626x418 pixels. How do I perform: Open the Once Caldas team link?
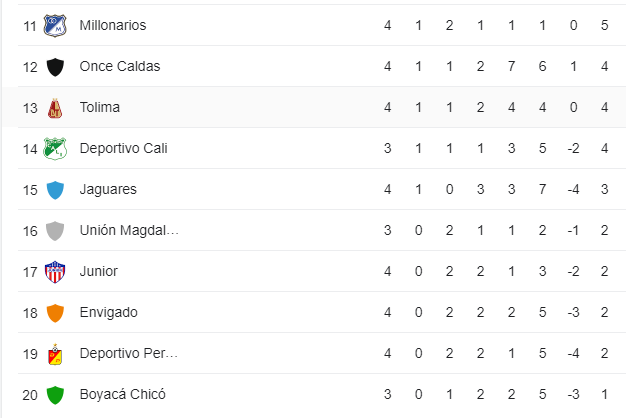coord(120,67)
